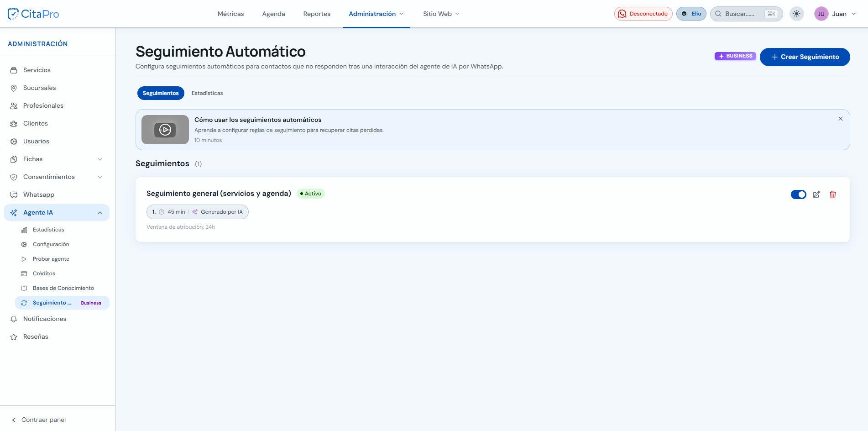The image size is (868, 431).
Task: Open the Agenda menu
Action: [x=273, y=14]
